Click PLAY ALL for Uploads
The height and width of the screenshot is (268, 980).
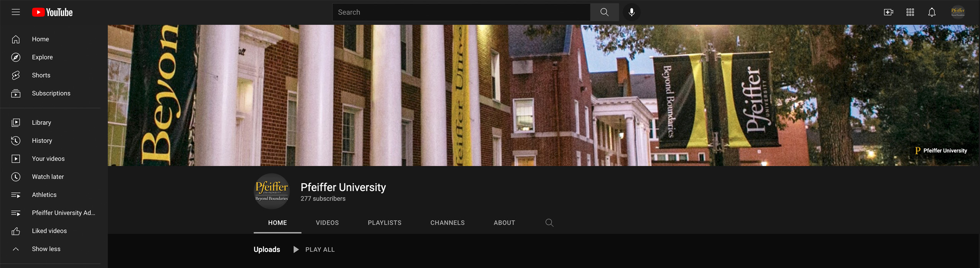tap(314, 250)
